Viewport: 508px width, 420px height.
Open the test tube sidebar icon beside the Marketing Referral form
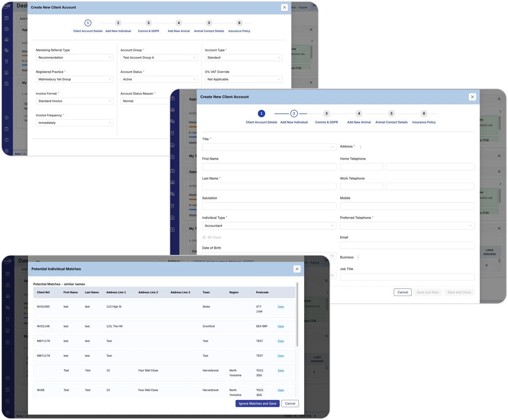click(x=7, y=62)
